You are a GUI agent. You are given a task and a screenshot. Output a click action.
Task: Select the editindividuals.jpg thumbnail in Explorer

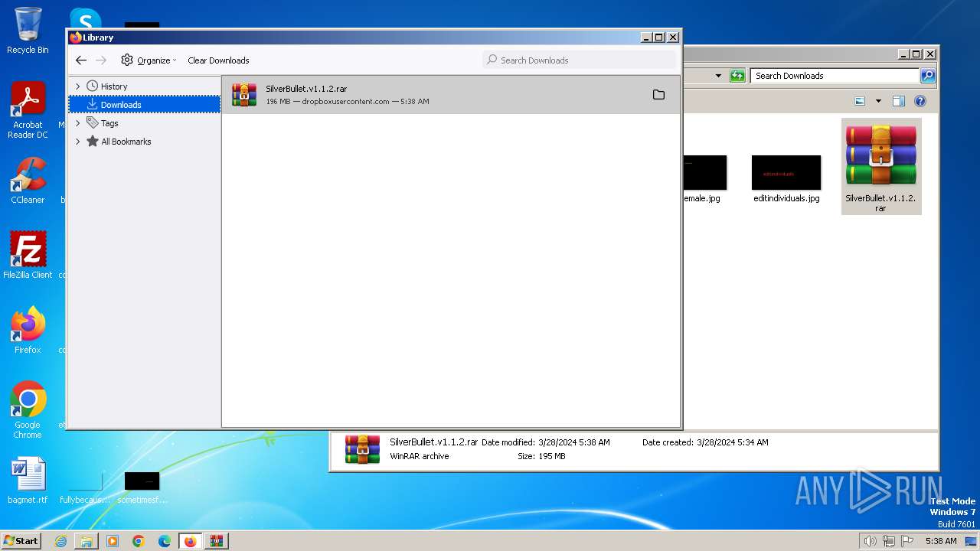[x=786, y=173]
